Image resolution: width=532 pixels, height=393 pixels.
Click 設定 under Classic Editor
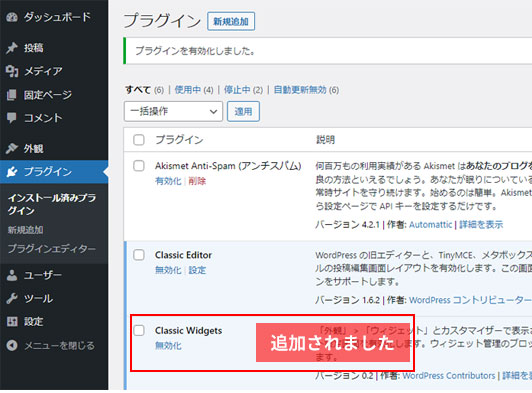pos(197,270)
